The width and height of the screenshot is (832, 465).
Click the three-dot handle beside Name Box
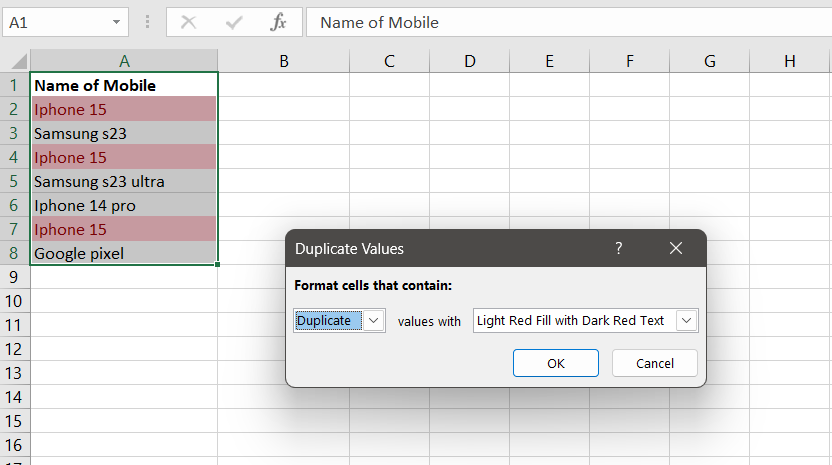coord(148,22)
